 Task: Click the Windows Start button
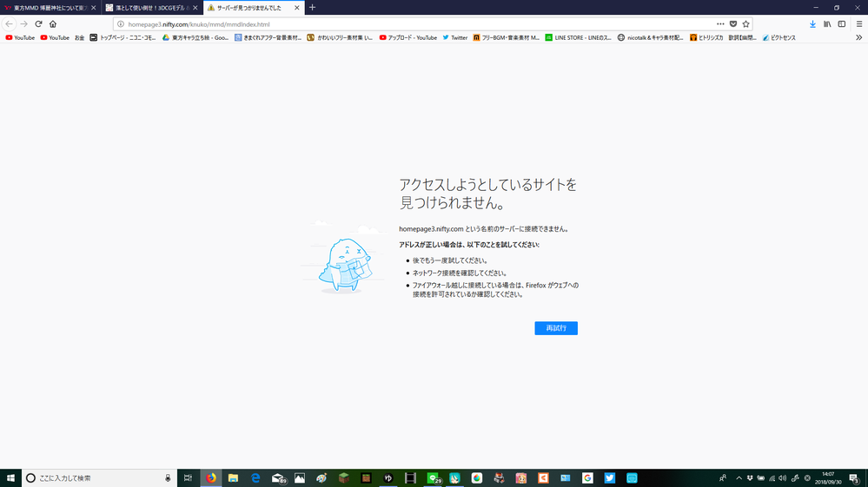[x=10, y=478]
